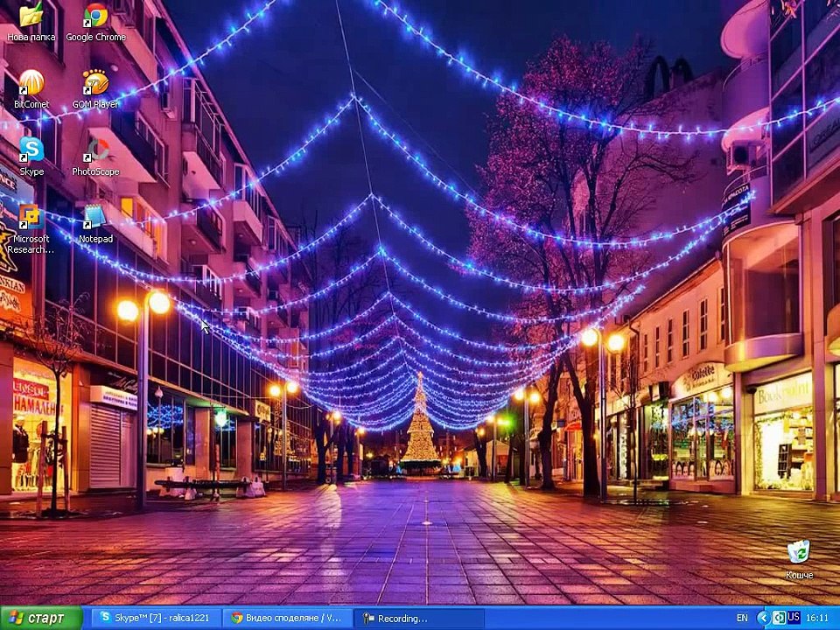Open the EN language bar indicator
Image resolution: width=840 pixels, height=630 pixels.
pyautogui.click(x=742, y=619)
